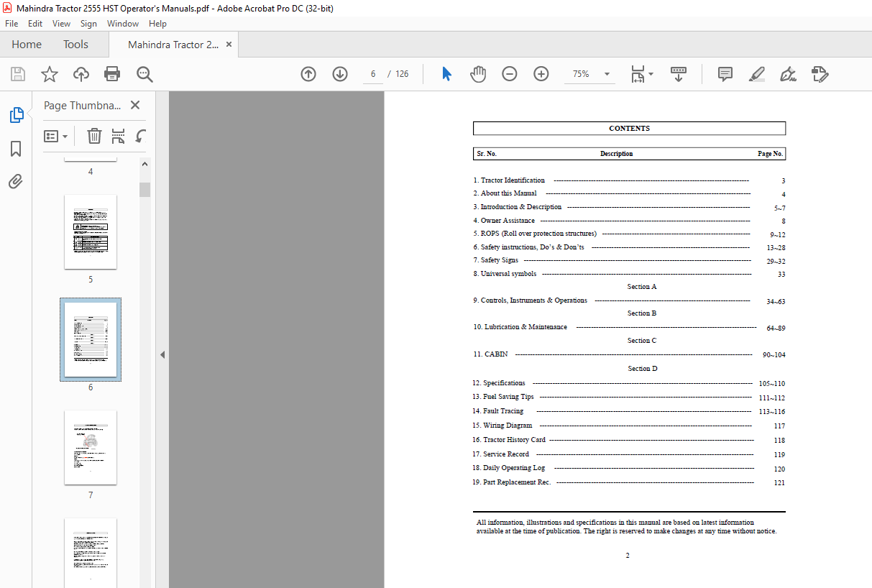Open Page Thumbnails sidebar icon
This screenshot has height=588, width=872.
click(16, 115)
